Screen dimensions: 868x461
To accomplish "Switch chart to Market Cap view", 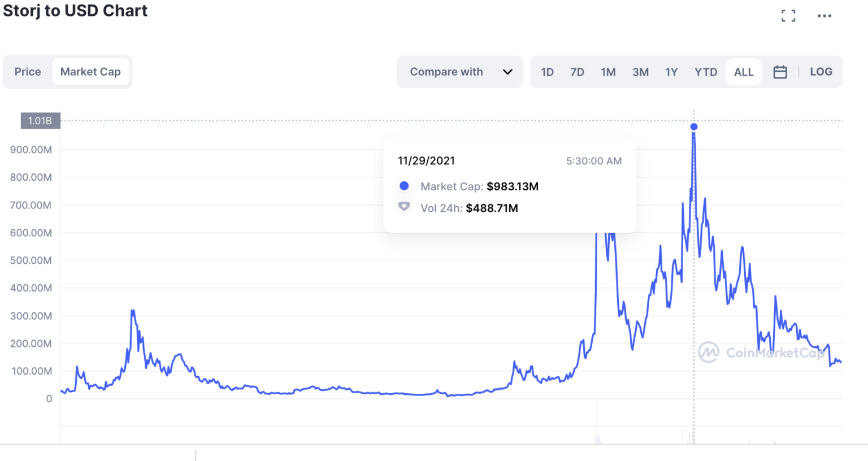I will [x=90, y=72].
